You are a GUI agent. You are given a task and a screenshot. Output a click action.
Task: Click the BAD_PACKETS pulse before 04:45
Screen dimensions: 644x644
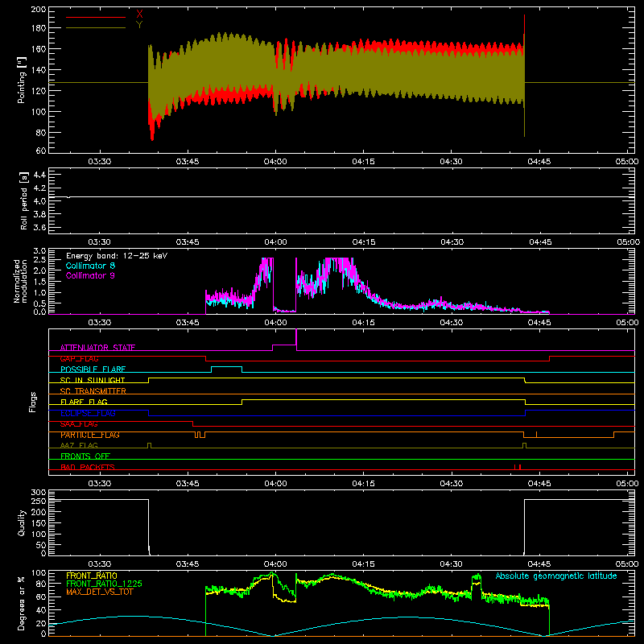[518, 467]
